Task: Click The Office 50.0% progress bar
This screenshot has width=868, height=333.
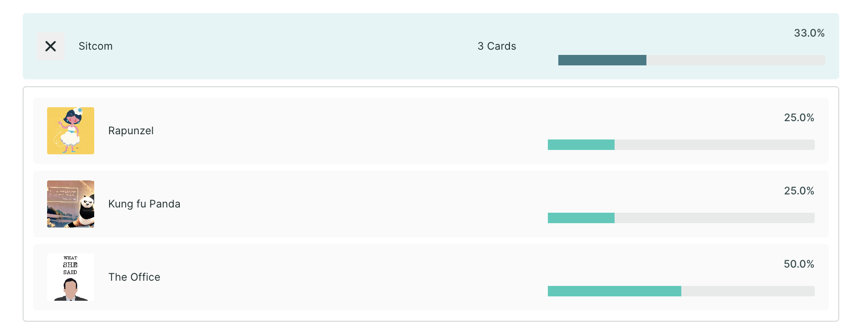Action: pyautogui.click(x=681, y=291)
